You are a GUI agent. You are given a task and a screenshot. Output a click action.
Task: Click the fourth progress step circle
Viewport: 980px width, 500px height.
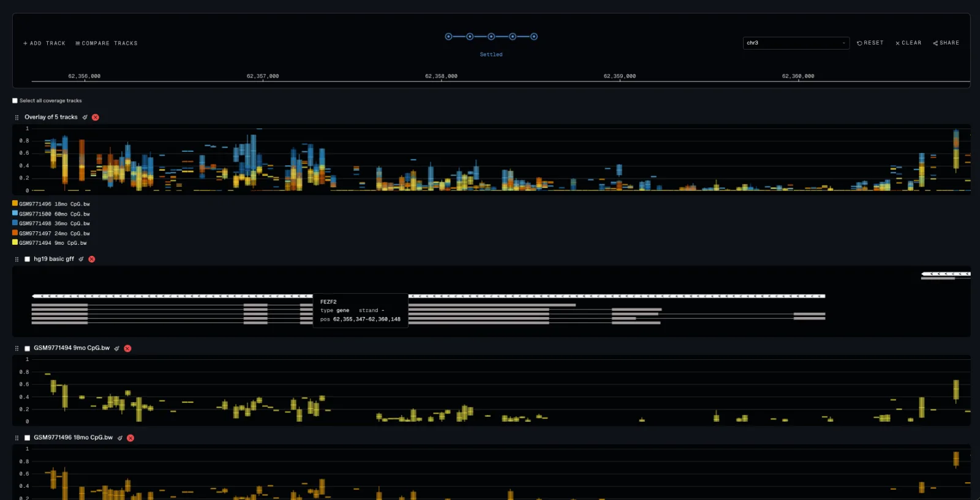pyautogui.click(x=513, y=37)
